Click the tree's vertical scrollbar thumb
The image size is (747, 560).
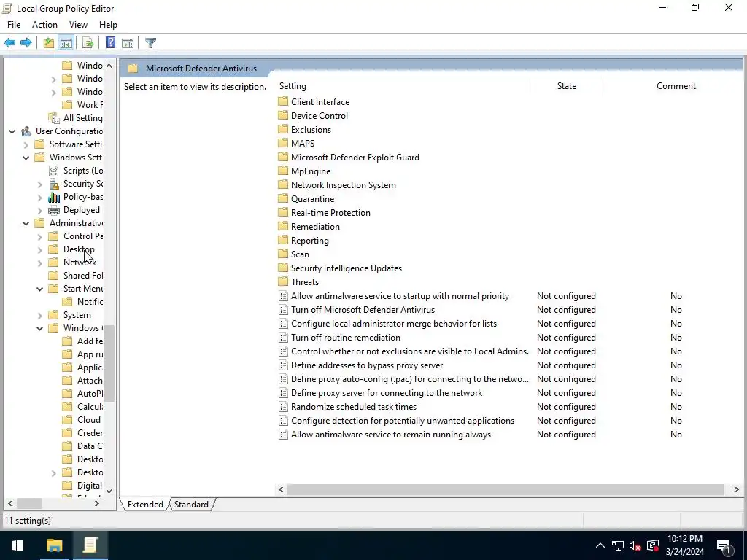109,363
